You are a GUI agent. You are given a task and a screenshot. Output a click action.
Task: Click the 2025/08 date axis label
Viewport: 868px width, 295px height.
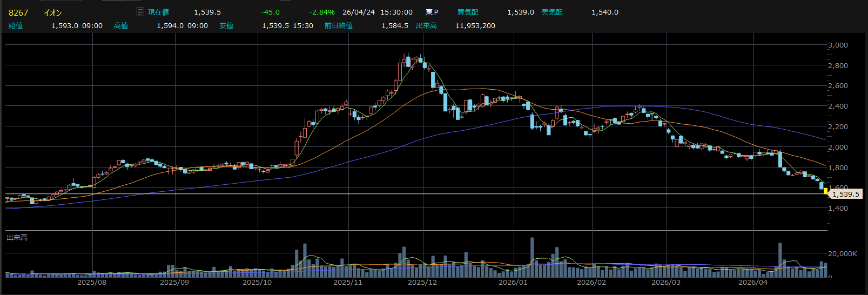(91, 283)
